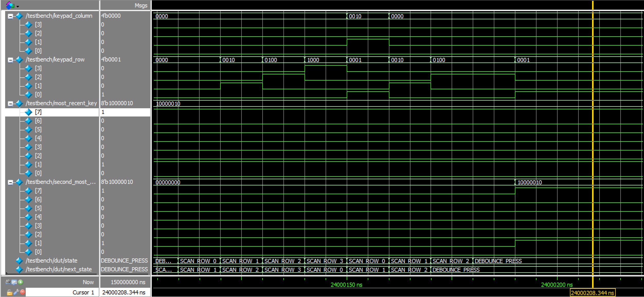
Task: Open the dropdown arrow beside the format icon
Action: (18, 6)
